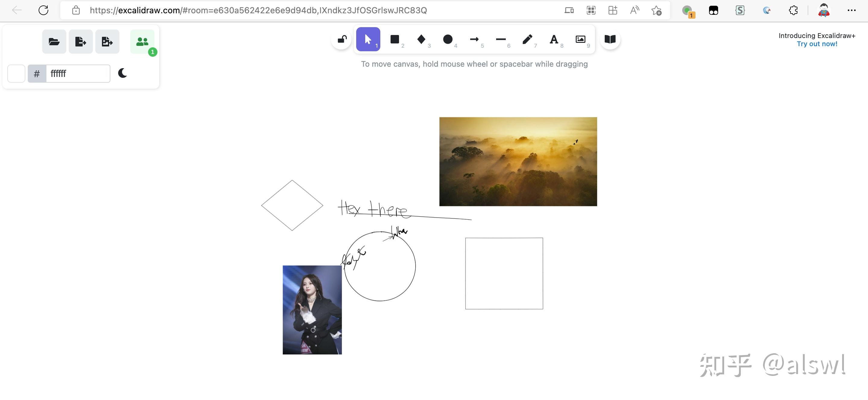This screenshot has height=400, width=868.
Task: Select the Ellipse tool
Action: click(448, 39)
